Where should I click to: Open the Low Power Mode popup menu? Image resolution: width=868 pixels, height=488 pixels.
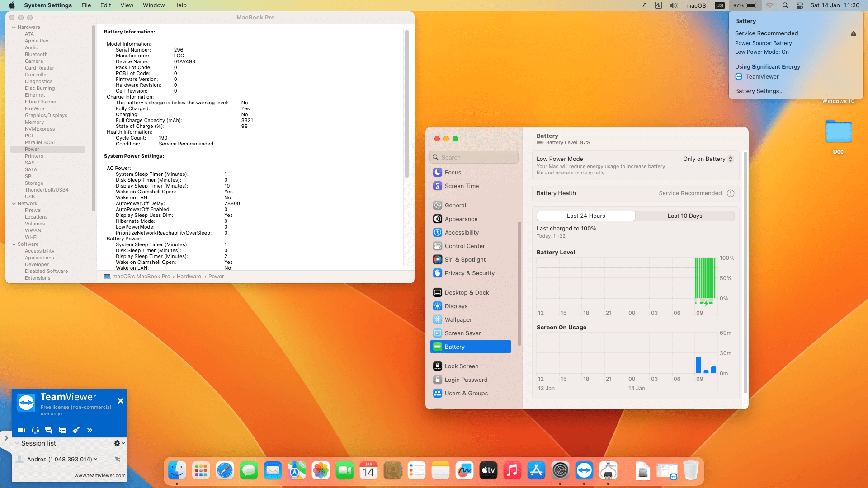point(708,159)
